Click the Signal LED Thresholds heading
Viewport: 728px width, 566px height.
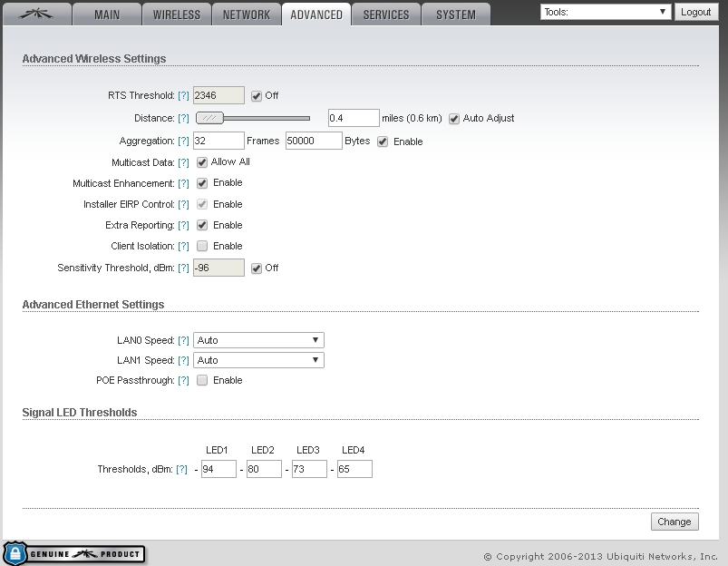click(x=80, y=413)
